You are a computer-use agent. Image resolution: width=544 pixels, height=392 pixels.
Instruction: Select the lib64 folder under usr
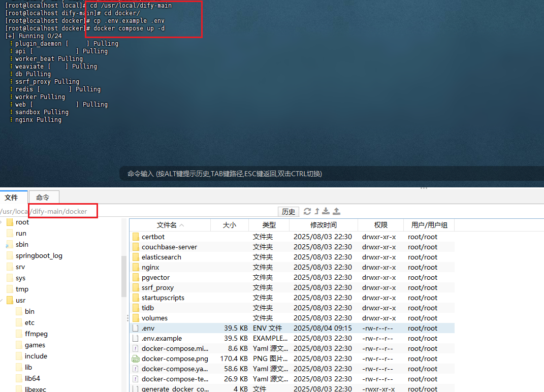(x=33, y=378)
